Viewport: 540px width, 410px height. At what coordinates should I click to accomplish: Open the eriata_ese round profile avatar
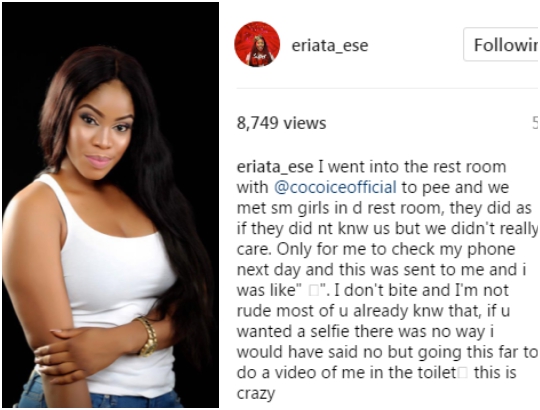pyautogui.click(x=257, y=44)
